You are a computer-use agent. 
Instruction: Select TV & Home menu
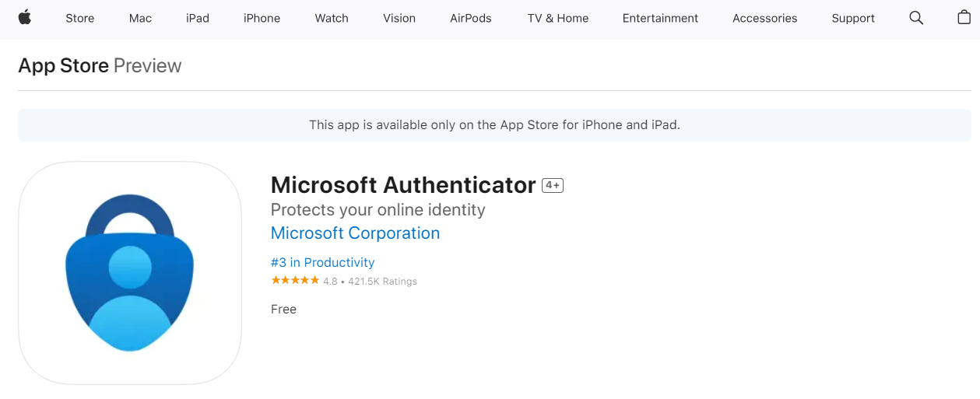[557, 18]
